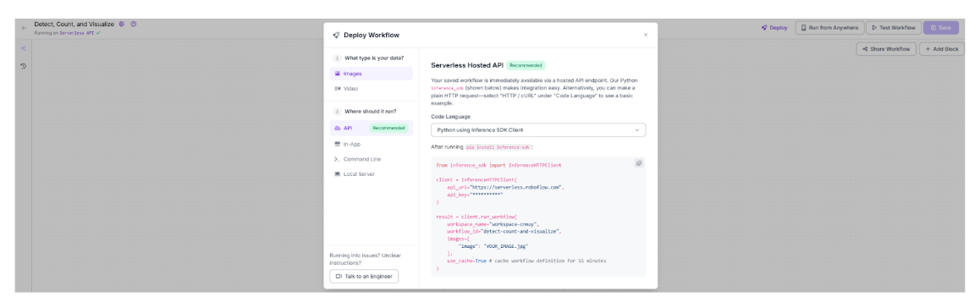Viewport: 980px width, 308px height.
Task: Click the Code Language dropdown chevron arrow
Action: pyautogui.click(x=637, y=130)
